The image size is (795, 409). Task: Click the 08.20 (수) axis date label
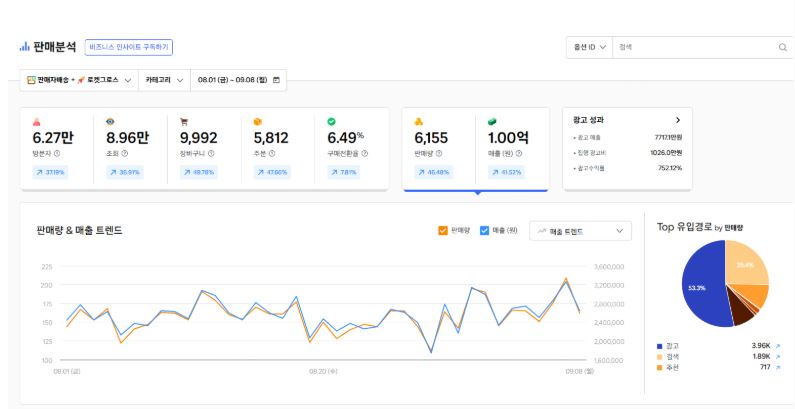323,371
